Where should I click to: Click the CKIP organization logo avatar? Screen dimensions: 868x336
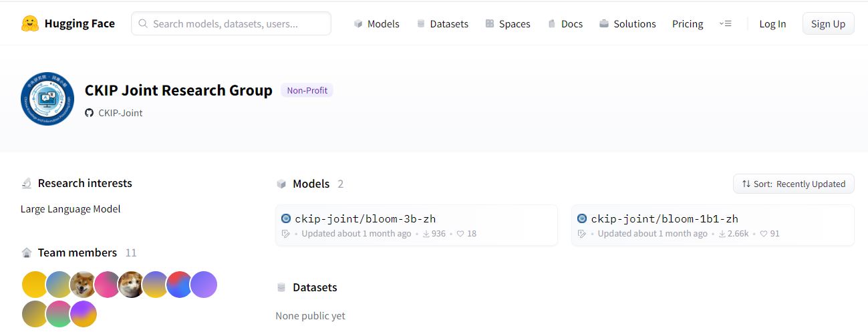click(x=47, y=99)
